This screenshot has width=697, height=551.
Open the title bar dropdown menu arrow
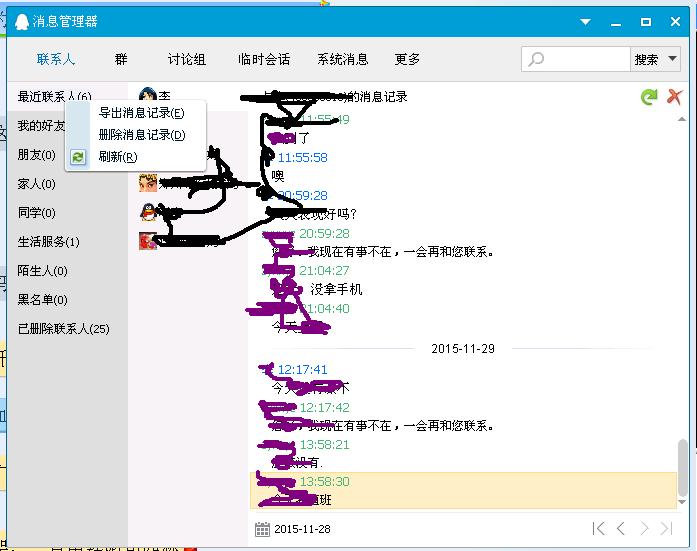pos(585,21)
